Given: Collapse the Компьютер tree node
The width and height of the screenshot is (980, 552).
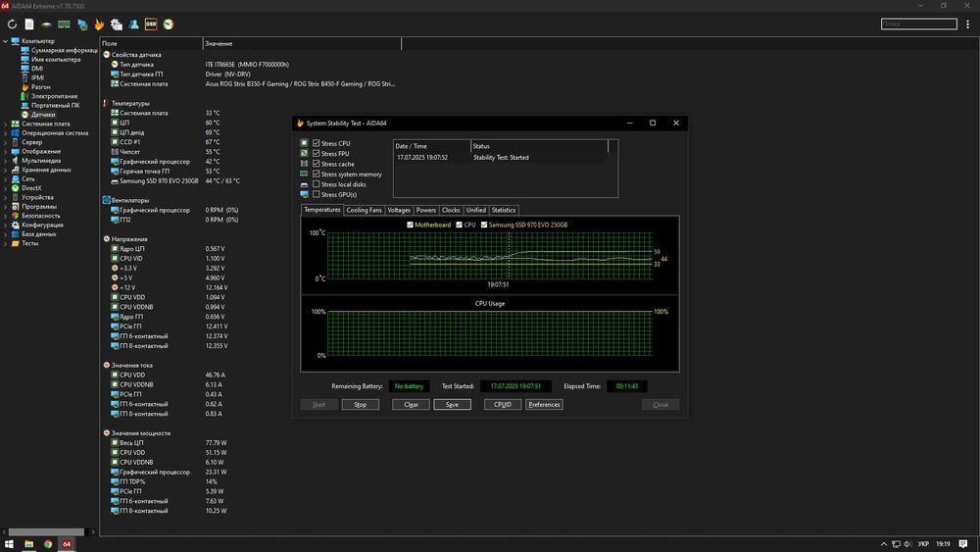Looking at the screenshot, I should tap(5, 41).
